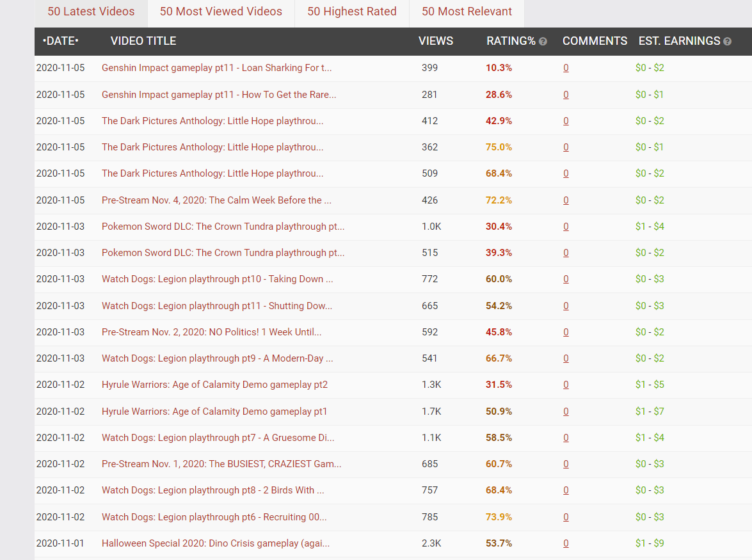Open Pre-Stream Nov. 2 NO Politics video link

click(211, 332)
